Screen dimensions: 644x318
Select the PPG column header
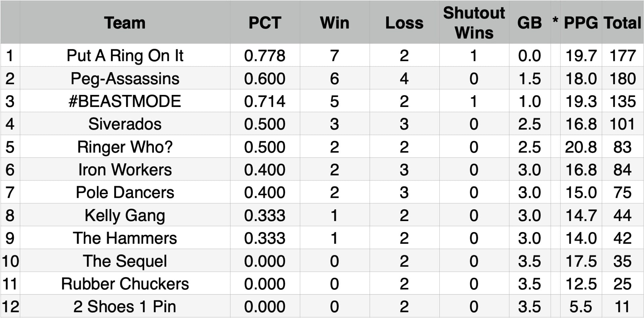point(581,23)
